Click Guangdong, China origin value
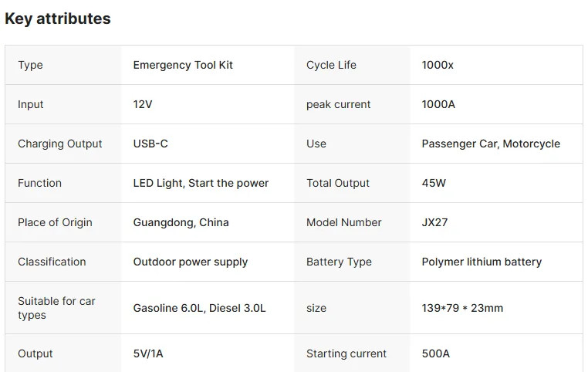The height and width of the screenshot is (372, 588). click(x=181, y=222)
